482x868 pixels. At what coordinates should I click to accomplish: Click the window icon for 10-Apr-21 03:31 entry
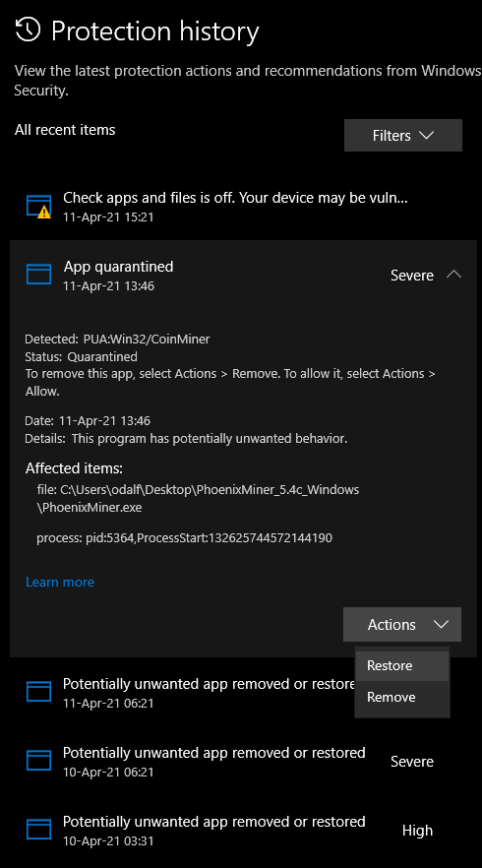pos(38,830)
